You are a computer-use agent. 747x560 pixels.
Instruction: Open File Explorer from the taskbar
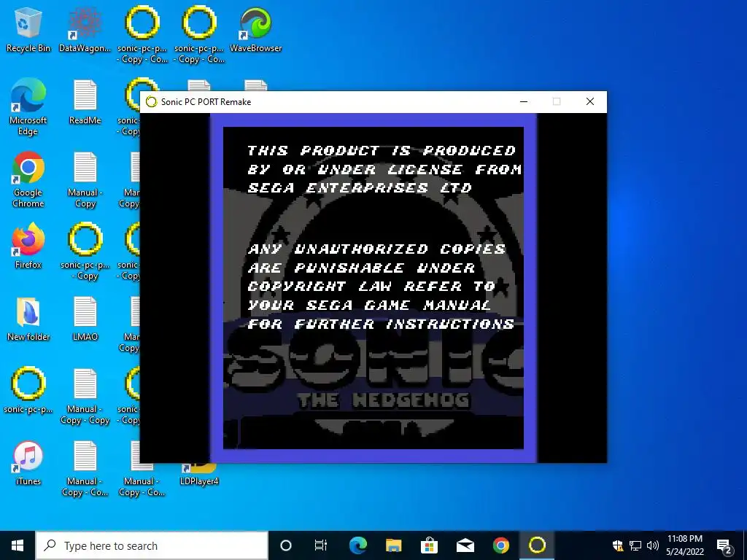pyautogui.click(x=393, y=545)
